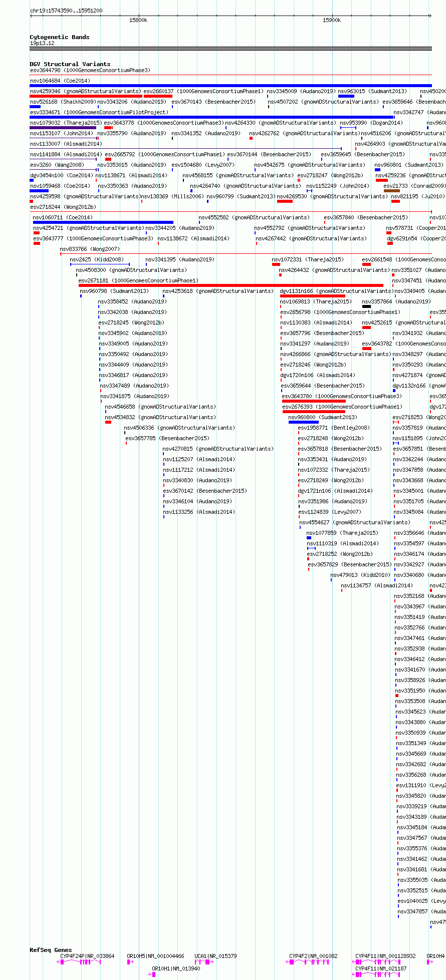Select variant esv3670143 (Besenbacher2015) label

click(x=213, y=102)
